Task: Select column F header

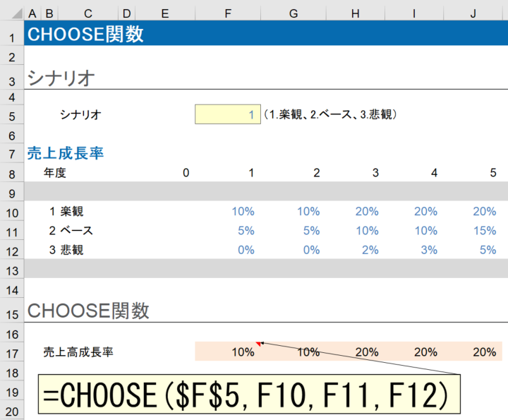Action: [x=227, y=13]
